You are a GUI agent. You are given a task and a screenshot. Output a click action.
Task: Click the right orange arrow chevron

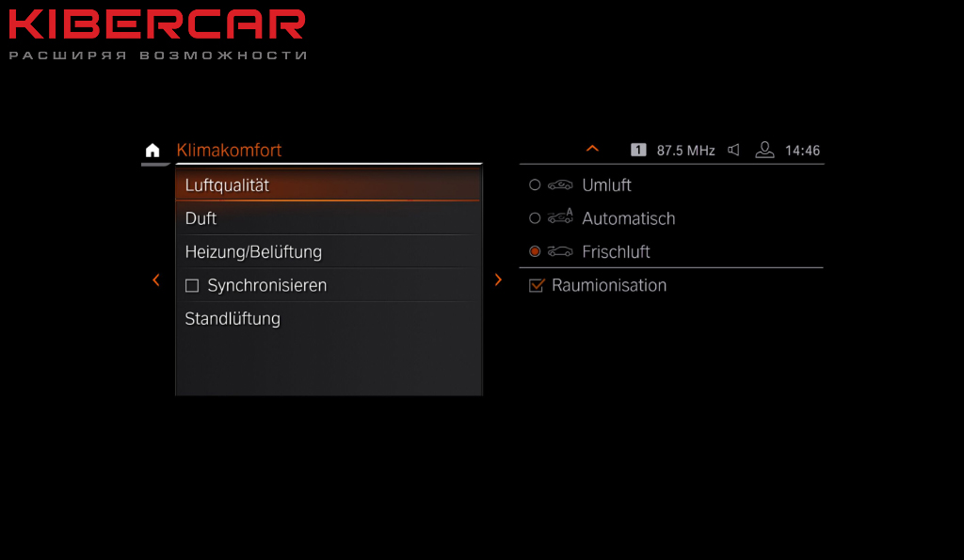[498, 280]
